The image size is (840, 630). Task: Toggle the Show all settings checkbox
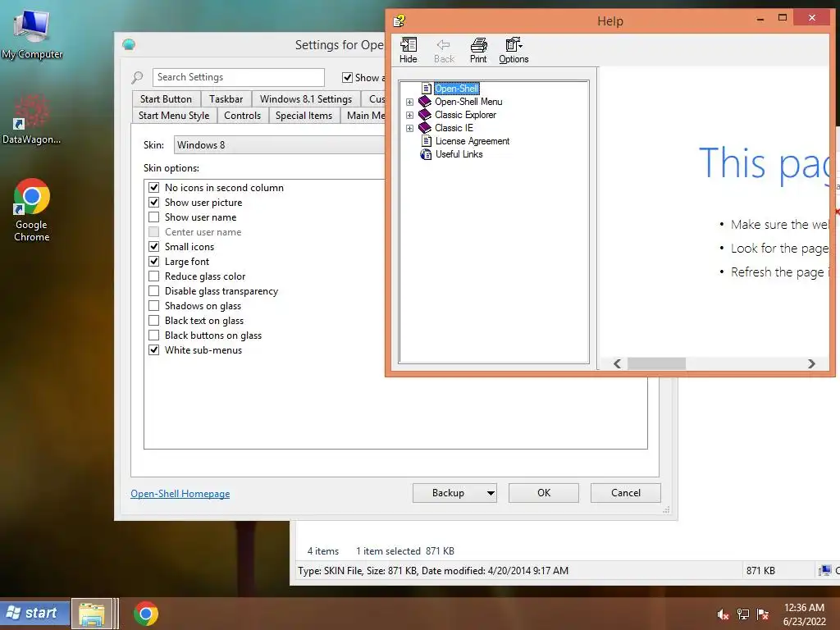(x=347, y=78)
